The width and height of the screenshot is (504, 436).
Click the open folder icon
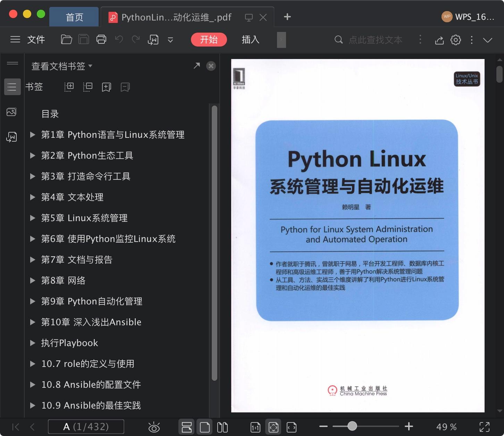coord(66,40)
